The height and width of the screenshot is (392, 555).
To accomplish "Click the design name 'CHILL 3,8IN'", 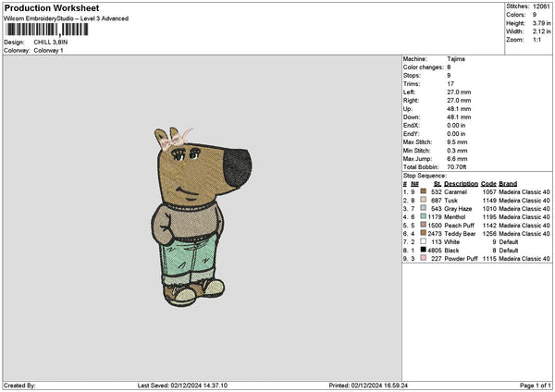I will tap(51, 43).
